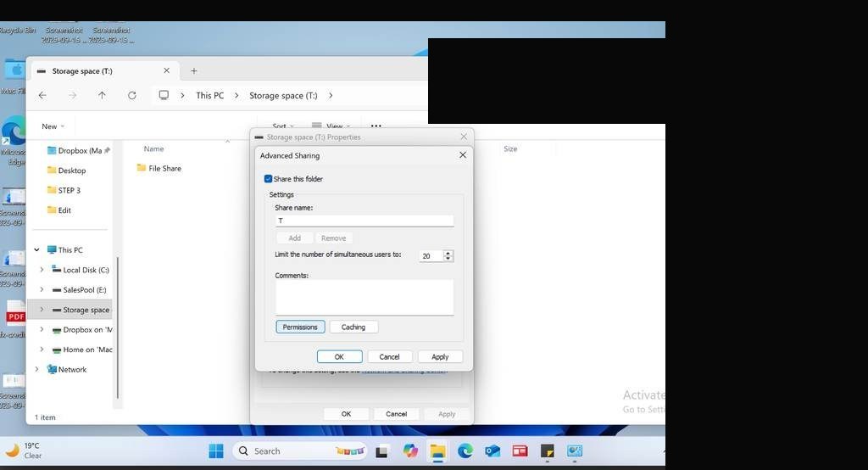This screenshot has height=470, width=868.
Task: Cancel the Advanced Sharing dialog
Action: (389, 356)
